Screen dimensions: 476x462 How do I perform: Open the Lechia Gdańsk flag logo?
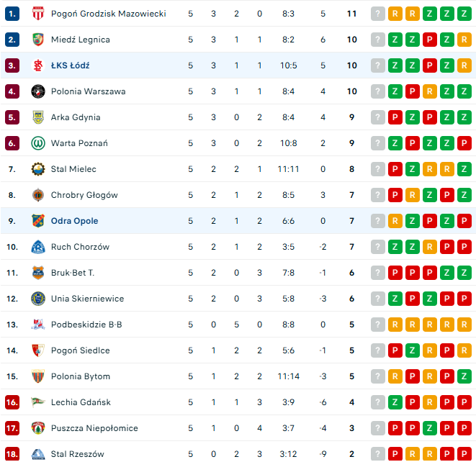[x=38, y=402]
